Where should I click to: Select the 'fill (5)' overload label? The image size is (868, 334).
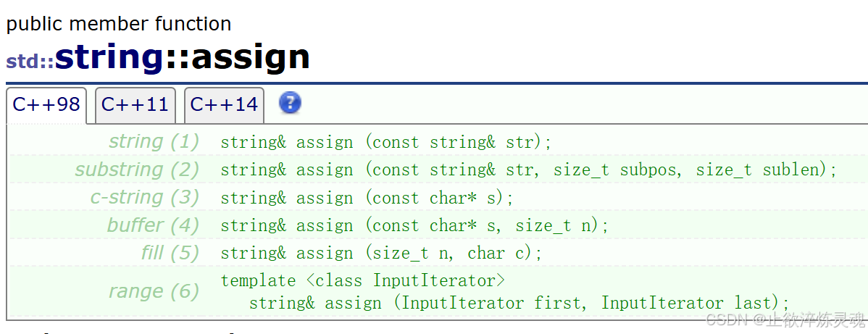tap(170, 253)
